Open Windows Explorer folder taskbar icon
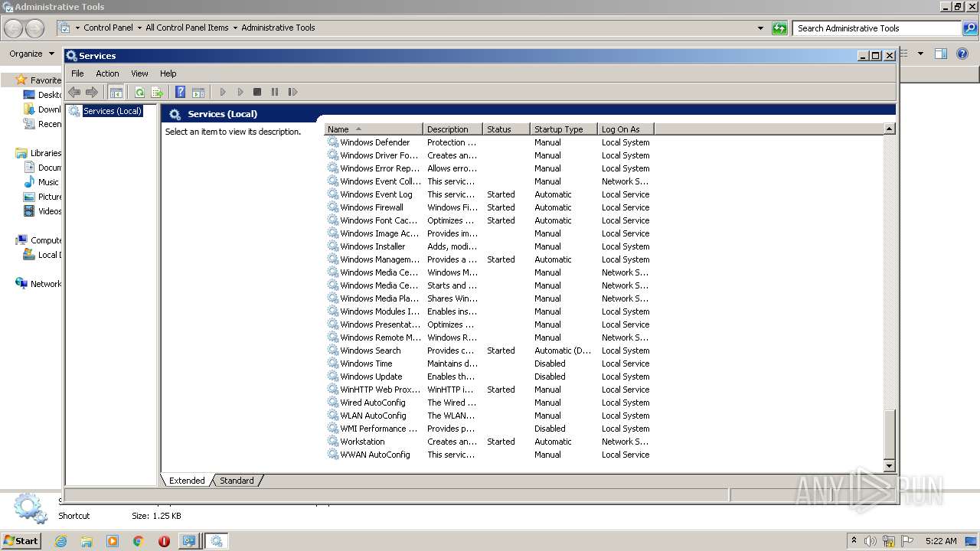Image resolution: width=980 pixels, height=551 pixels. click(87, 541)
